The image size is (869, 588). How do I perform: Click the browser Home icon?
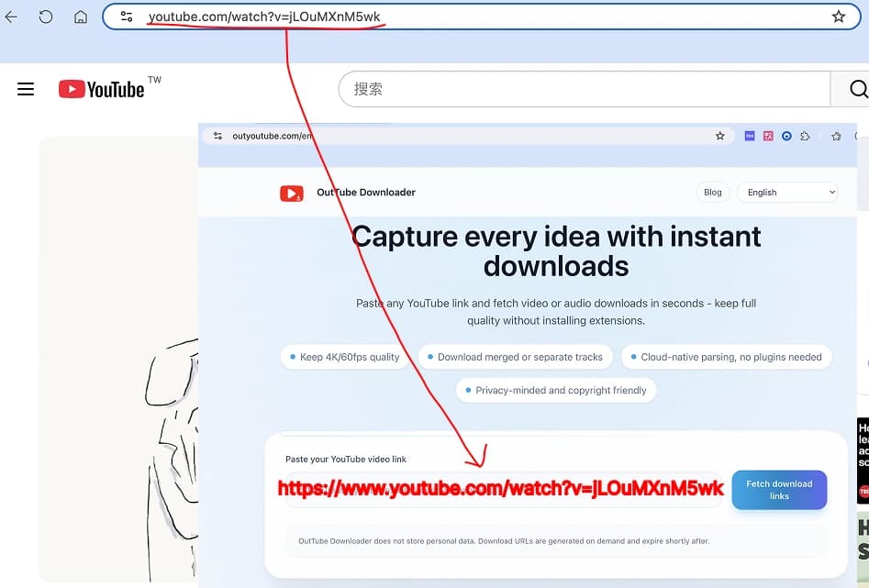click(80, 16)
